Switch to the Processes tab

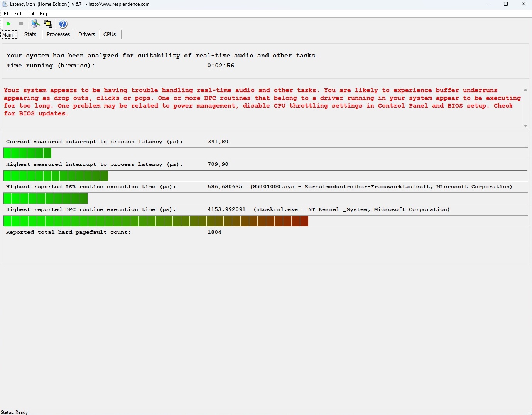(58, 34)
